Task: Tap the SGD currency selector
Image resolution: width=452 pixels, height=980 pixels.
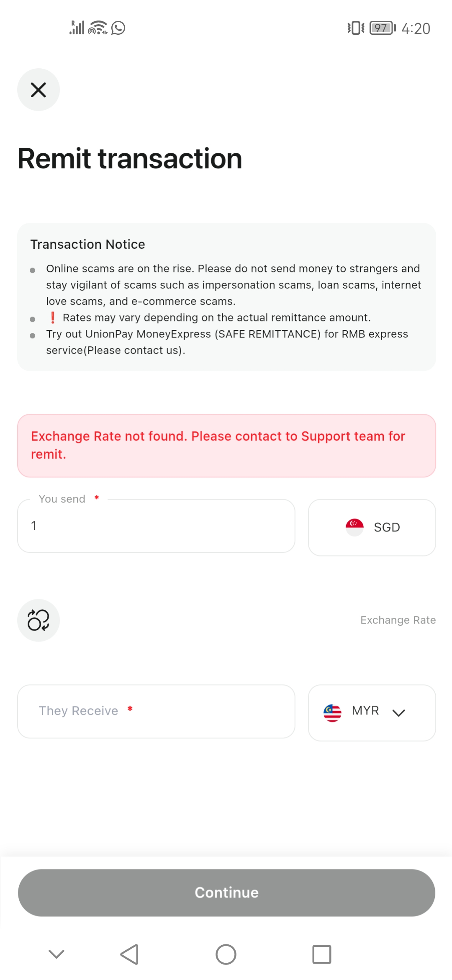Action: point(372,527)
